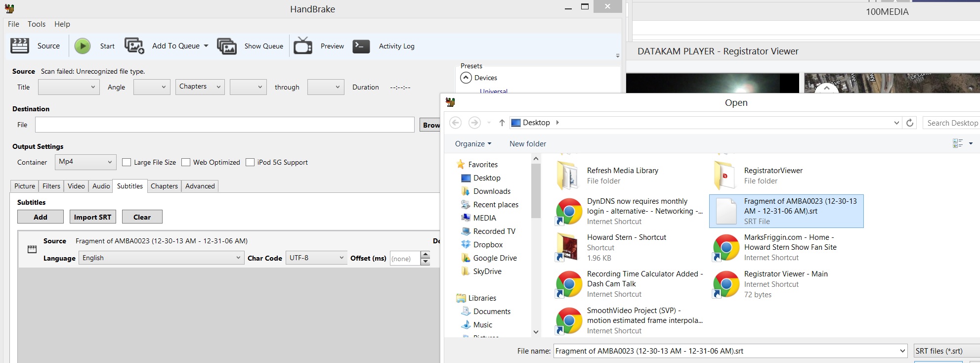Switch to the Chapters tab
This screenshot has width=980, height=363.
pos(164,186)
